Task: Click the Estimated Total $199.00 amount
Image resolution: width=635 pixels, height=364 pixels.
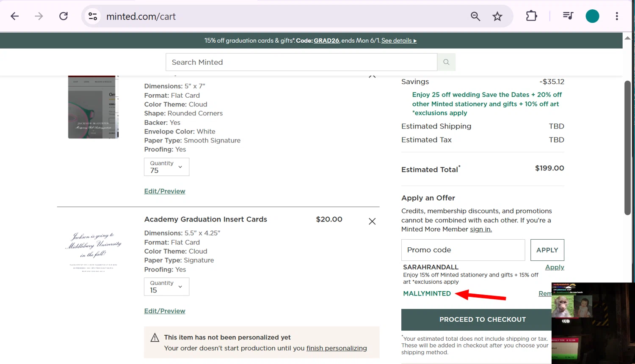Action: click(549, 168)
